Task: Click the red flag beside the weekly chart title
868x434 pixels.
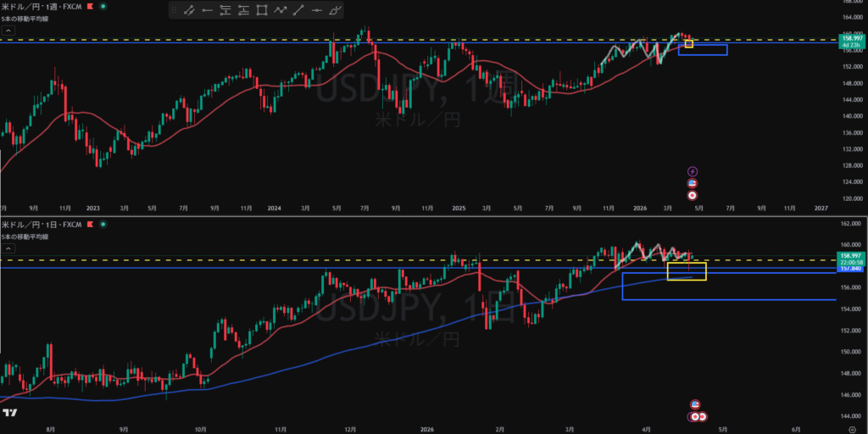Action: [x=92, y=7]
